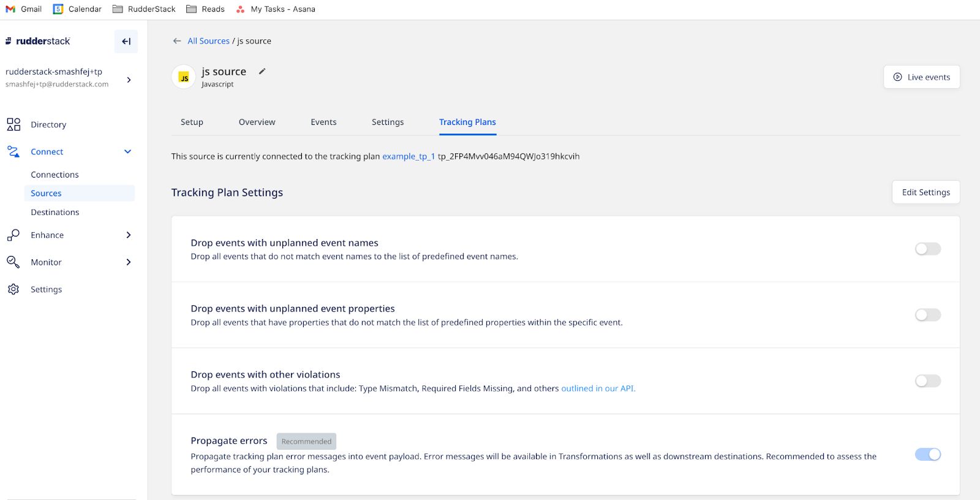Click the Monitor magnifier icon
Screen dimensions: 980x500
coord(13,262)
